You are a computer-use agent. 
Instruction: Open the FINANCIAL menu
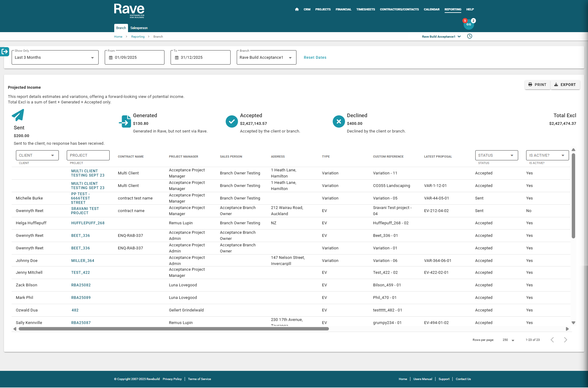pyautogui.click(x=343, y=9)
